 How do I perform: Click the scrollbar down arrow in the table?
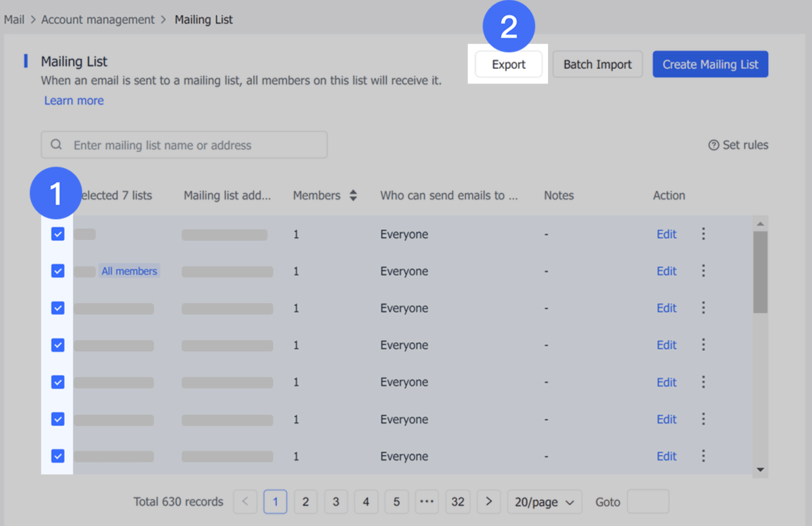click(x=760, y=470)
